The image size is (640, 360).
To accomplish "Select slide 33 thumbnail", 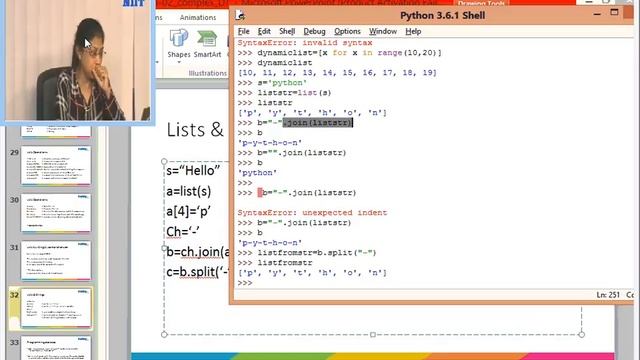I will 56,348.
